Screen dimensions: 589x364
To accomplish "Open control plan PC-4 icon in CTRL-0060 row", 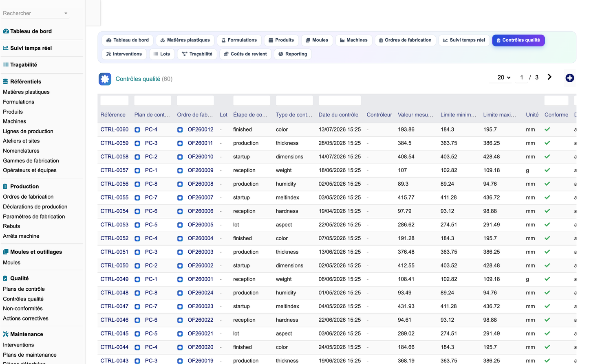I will point(137,130).
